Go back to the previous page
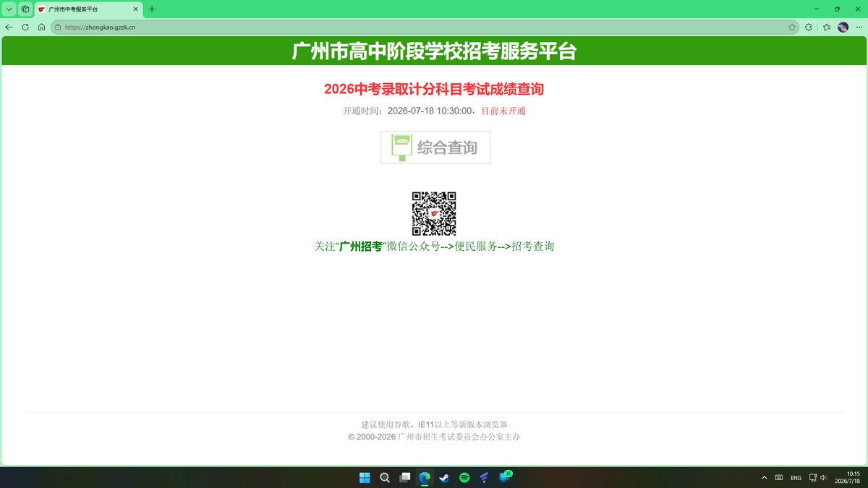The height and width of the screenshot is (488, 868). tap(9, 27)
